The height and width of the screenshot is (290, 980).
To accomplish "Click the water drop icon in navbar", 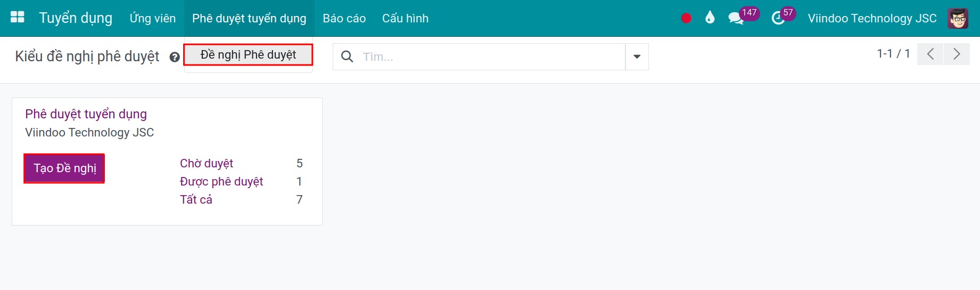I will point(710,18).
